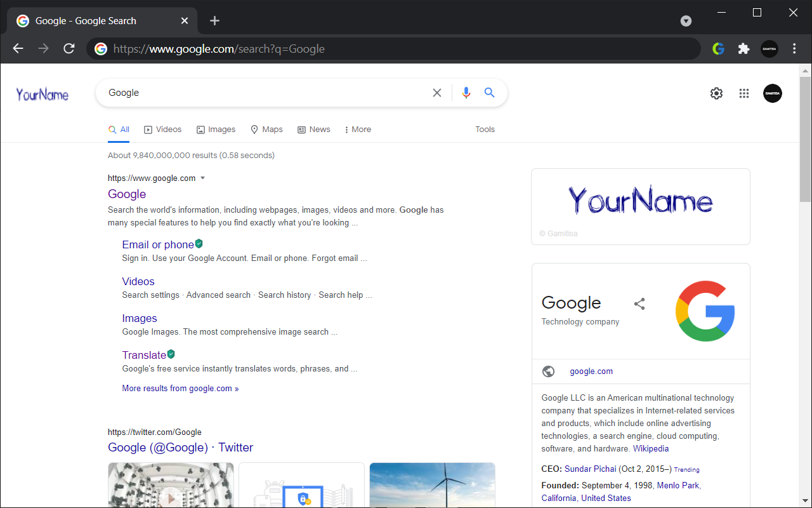
Task: Switch to the News tab
Action: (314, 130)
